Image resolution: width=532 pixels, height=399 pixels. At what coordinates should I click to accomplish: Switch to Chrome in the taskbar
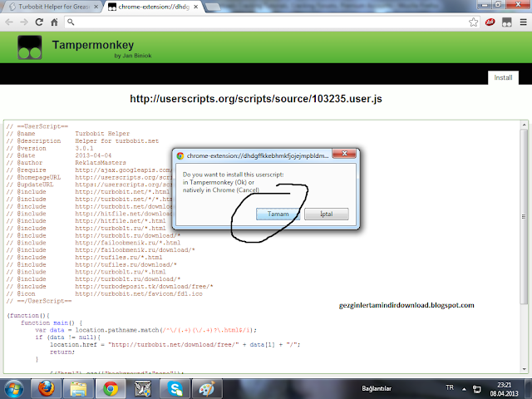coord(111,389)
